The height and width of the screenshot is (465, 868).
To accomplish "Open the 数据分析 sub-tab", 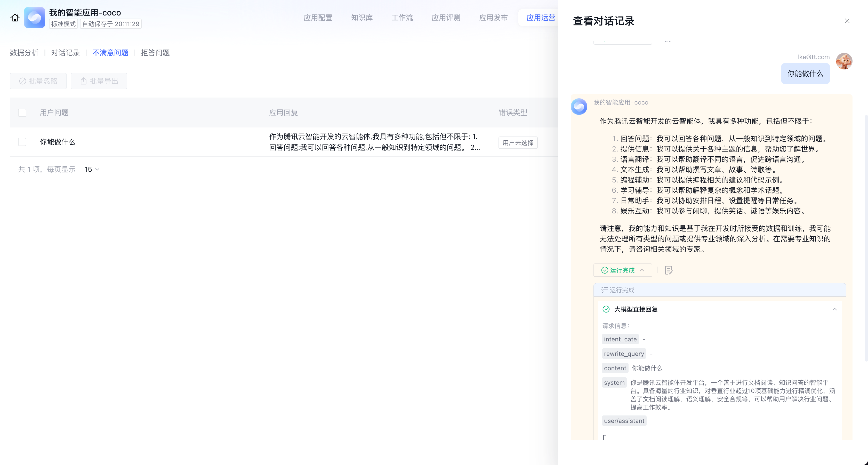I will 24,53.
